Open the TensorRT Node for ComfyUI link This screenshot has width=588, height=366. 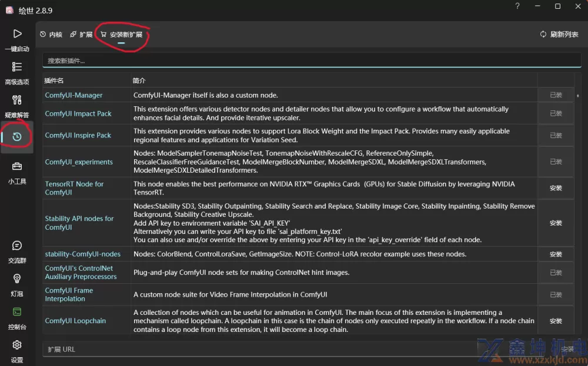pyautogui.click(x=74, y=188)
